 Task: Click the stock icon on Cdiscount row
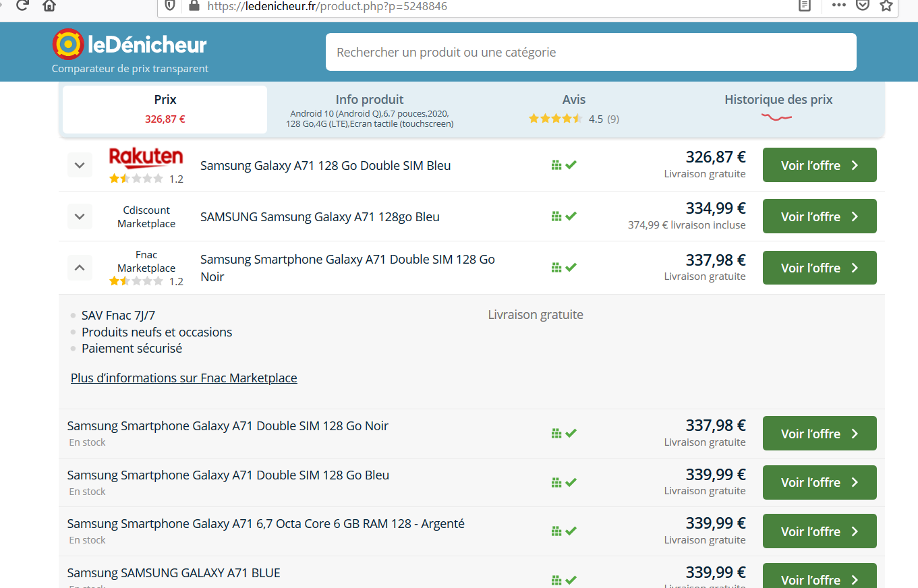pos(564,216)
